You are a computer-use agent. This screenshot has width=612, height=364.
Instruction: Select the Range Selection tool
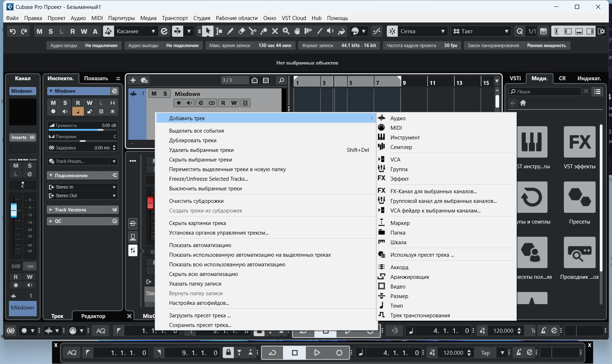tap(219, 31)
